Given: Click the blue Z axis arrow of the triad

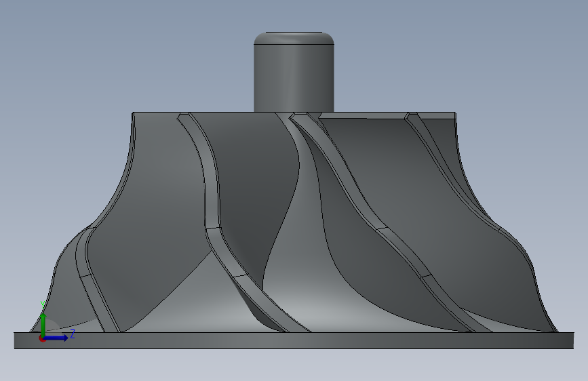Looking at the screenshot, I should 56,338.
